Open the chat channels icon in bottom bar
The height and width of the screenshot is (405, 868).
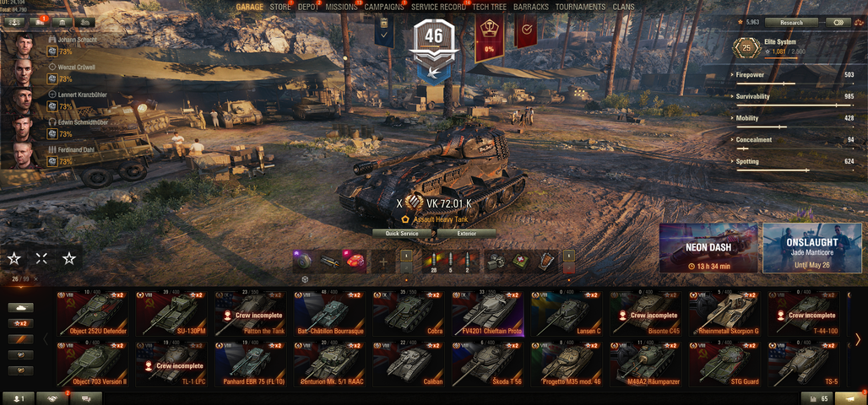point(87,398)
